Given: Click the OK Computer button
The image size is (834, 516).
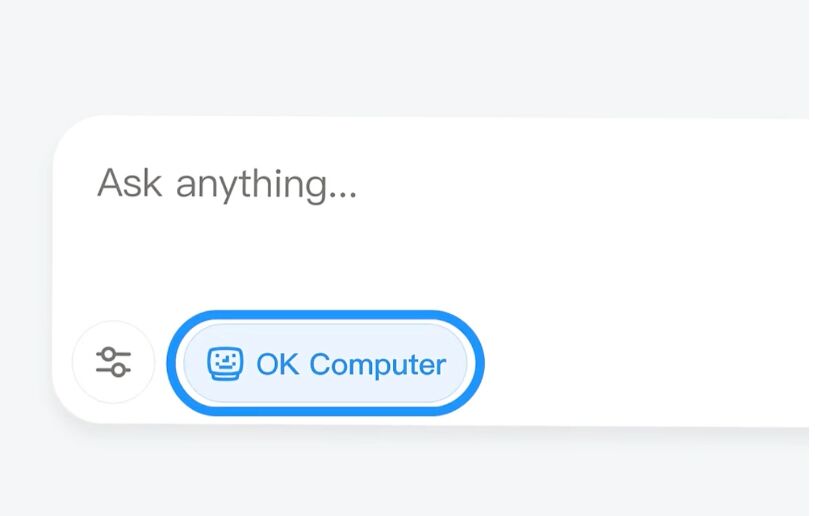Looking at the screenshot, I should [325, 363].
